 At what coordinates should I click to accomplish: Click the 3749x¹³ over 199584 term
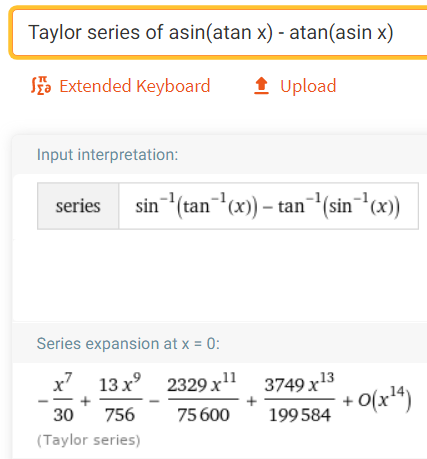(299, 398)
